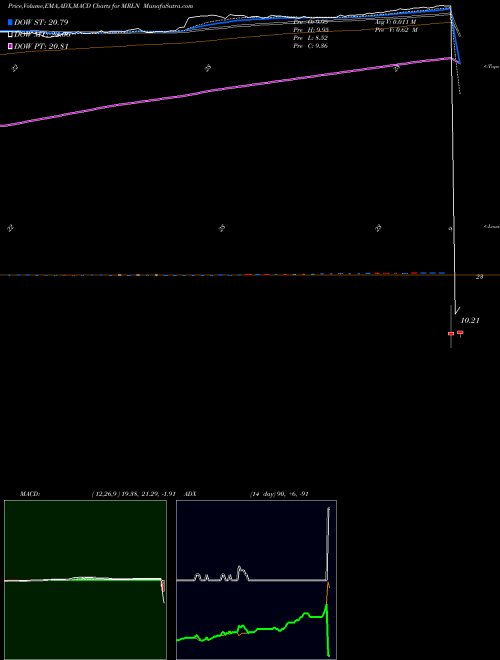The width and height of the screenshot is (500, 660).
Task: Select the blue DOW ST legend swatch
Action: tap(10, 22)
